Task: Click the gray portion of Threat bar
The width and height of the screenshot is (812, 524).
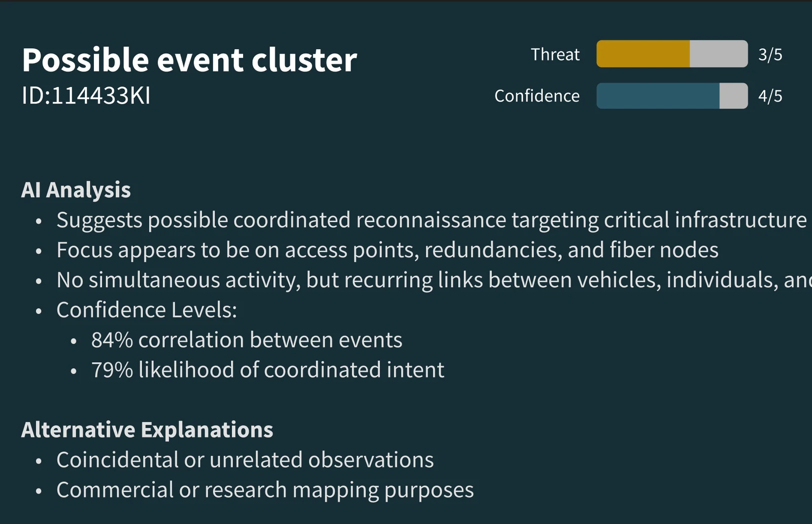Action: click(719, 54)
